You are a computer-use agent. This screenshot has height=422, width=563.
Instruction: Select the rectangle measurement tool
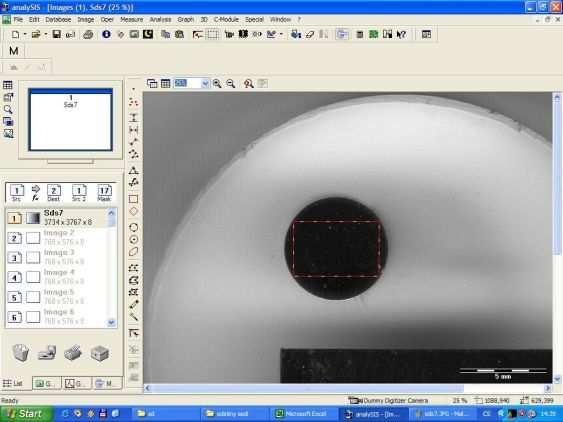[133, 199]
